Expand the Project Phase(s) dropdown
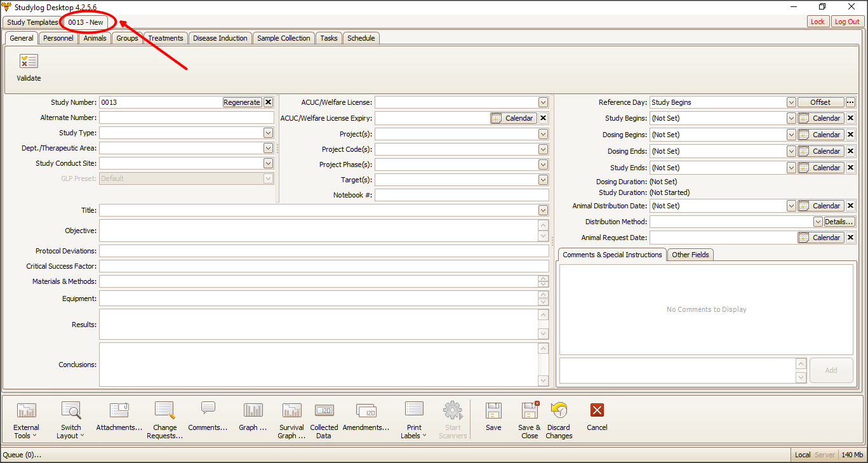 click(543, 164)
